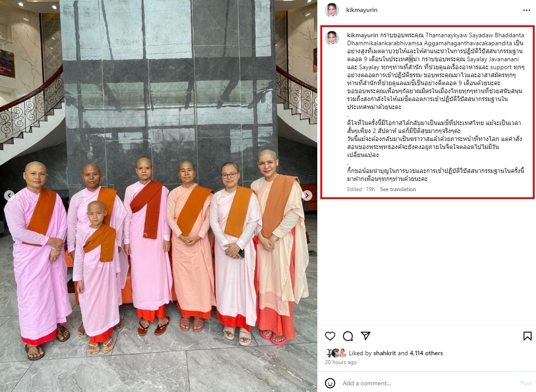Click the liker avatars next to Liked by
Screen dimensions: 536x392
[x=336, y=353]
